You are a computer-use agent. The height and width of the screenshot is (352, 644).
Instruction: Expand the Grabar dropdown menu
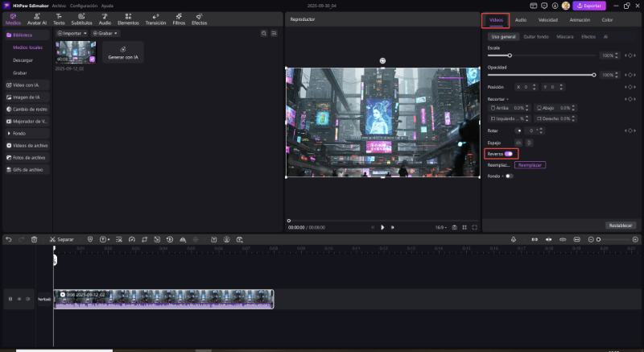coord(105,33)
